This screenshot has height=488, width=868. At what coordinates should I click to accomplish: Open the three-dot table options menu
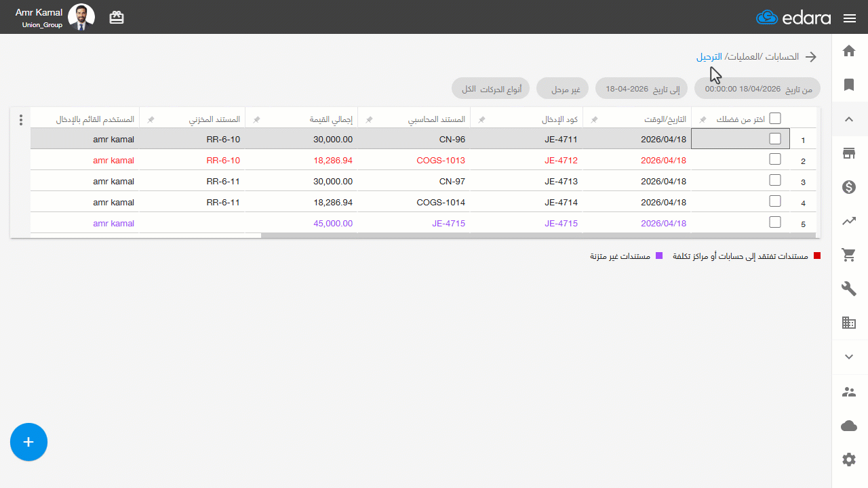(x=21, y=120)
